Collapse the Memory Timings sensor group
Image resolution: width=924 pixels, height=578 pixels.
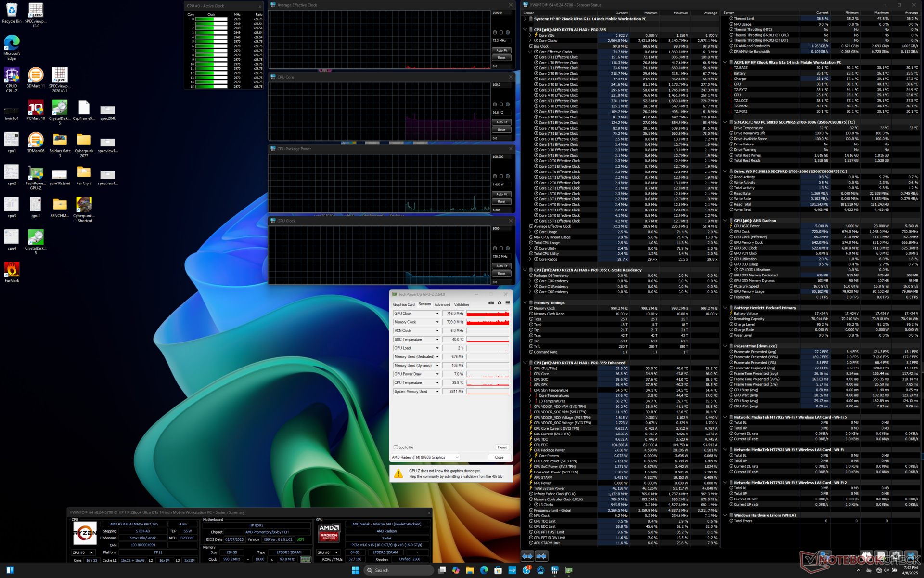pyautogui.click(x=525, y=302)
